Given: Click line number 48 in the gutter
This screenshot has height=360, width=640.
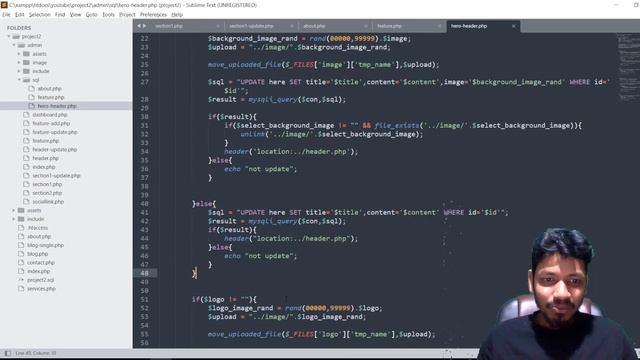Looking at the screenshot, I should [144, 273].
